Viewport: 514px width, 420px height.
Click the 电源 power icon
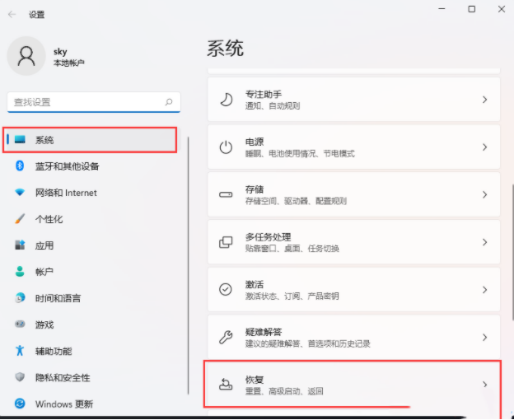[226, 147]
